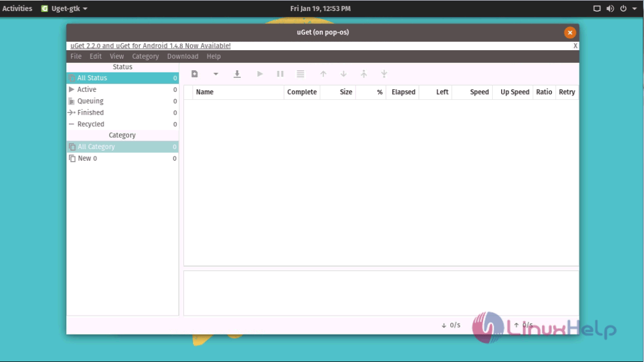Open the Category menu
644x362 pixels.
(146, 57)
